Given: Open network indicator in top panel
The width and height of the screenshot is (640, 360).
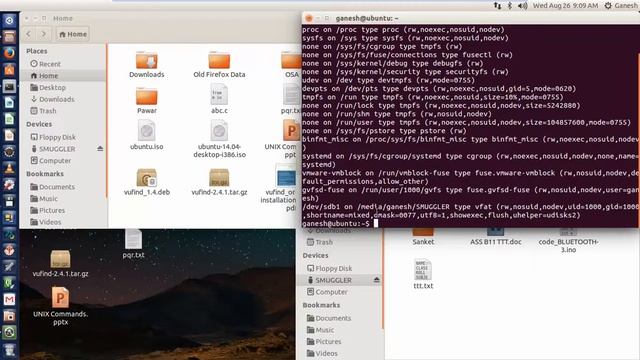Looking at the screenshot, I should point(497,5).
